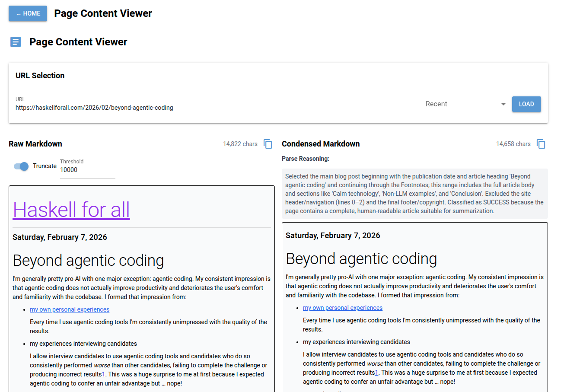567x392 pixels.
Task: Click the Recent dropdown's chevron arrow
Action: point(503,104)
